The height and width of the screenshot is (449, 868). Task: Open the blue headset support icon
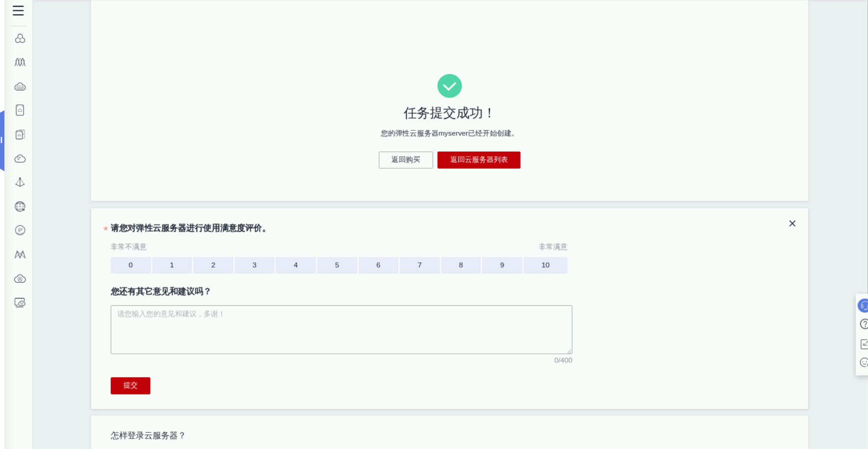point(863,306)
